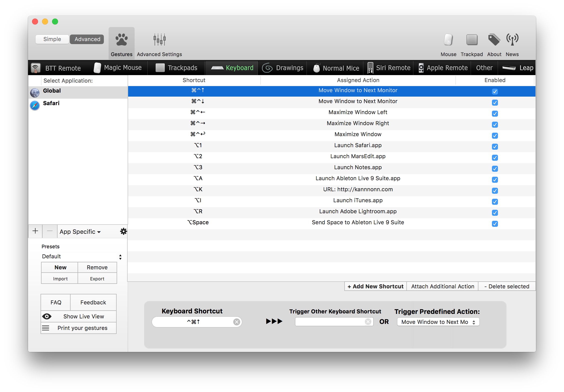The width and height of the screenshot is (564, 392).
Task: Click the About icon
Action: pos(494,40)
